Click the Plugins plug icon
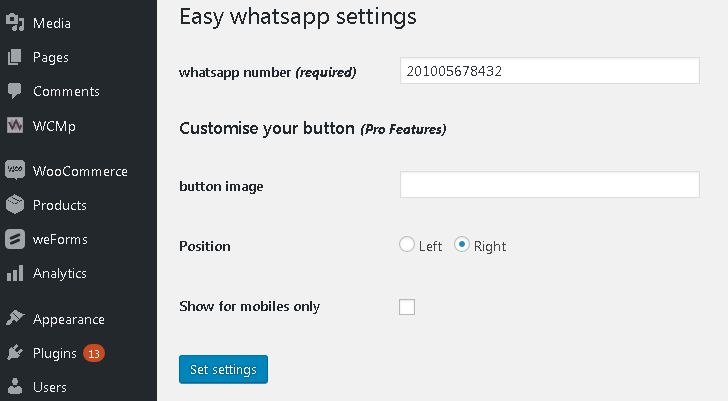The width and height of the screenshot is (728, 401). 15,353
